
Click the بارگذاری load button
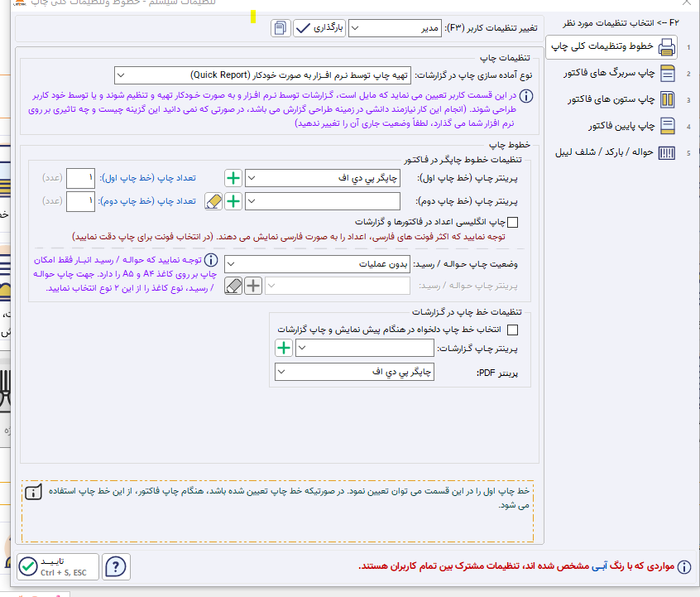(319, 28)
